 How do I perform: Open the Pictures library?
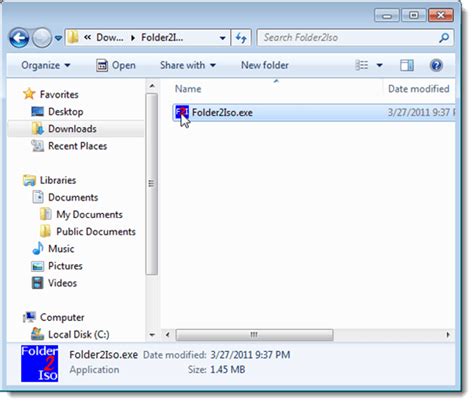[x=65, y=266]
